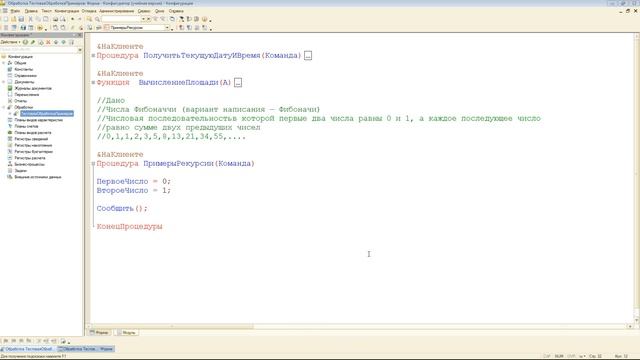Open the ПримерыРекурсии procedure list dropdown
The width and height of the screenshot is (640, 360).
pos(167,28)
